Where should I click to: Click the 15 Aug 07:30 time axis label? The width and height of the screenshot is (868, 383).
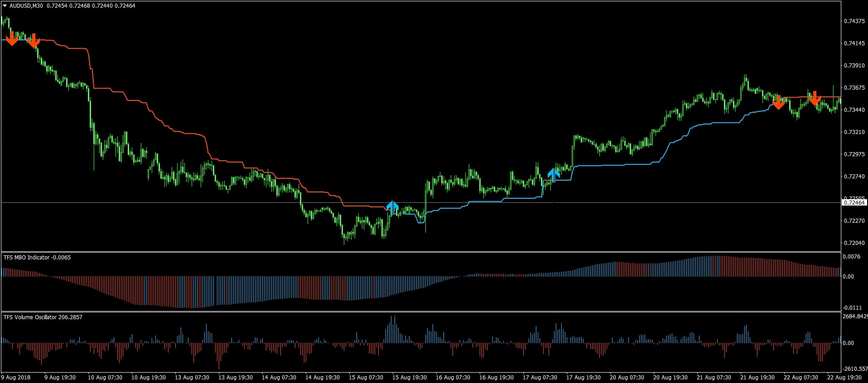point(366,378)
